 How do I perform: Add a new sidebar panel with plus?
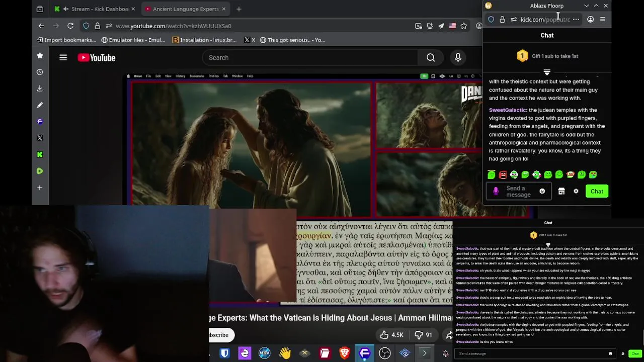coord(40,188)
